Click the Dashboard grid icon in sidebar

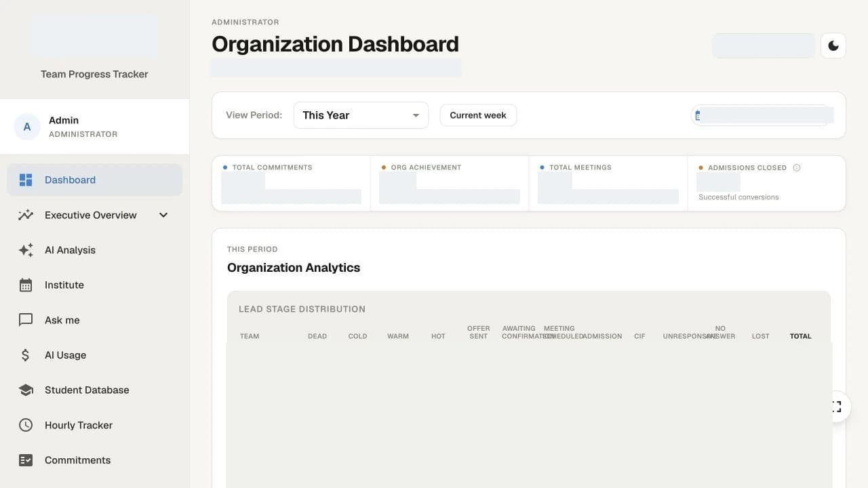tap(26, 180)
